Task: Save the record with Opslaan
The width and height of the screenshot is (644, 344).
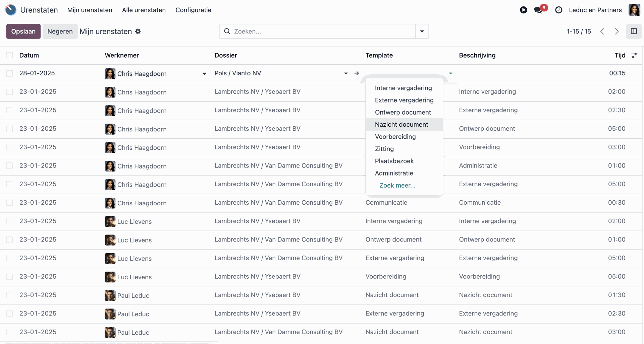Action: (23, 31)
